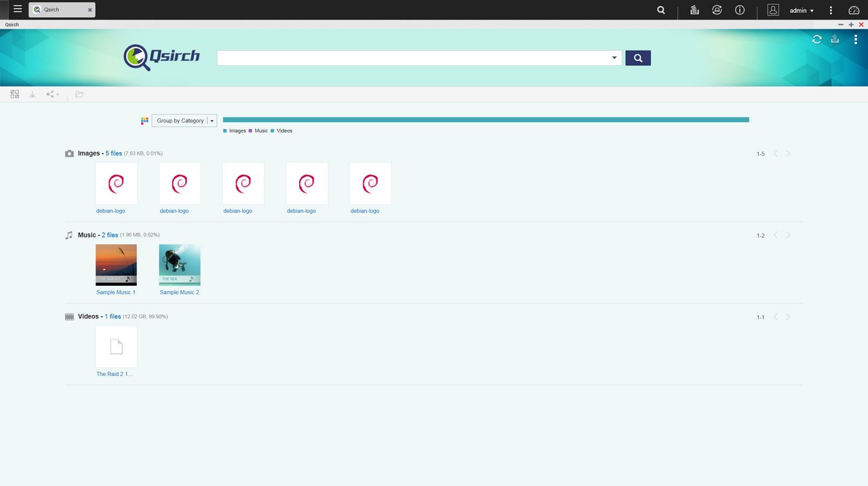Toggle multi-select mode icon in toolbar
Viewport: 868px width, 486px height.
(15, 94)
